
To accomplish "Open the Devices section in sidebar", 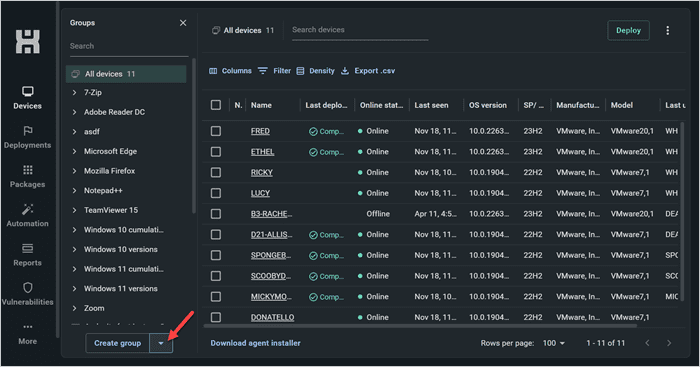I will pyautogui.click(x=28, y=98).
